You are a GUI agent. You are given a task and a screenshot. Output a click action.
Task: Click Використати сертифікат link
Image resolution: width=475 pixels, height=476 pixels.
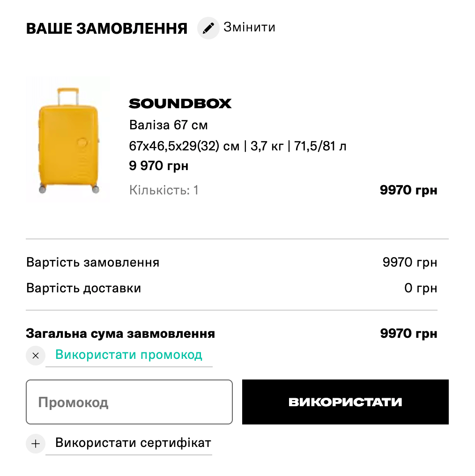click(133, 443)
